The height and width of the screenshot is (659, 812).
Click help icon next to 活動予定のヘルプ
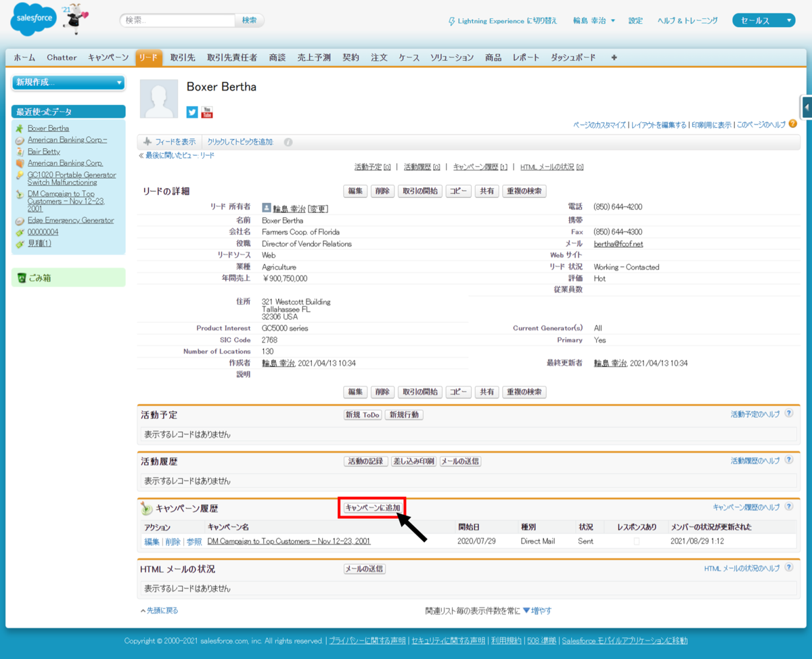[x=788, y=413]
